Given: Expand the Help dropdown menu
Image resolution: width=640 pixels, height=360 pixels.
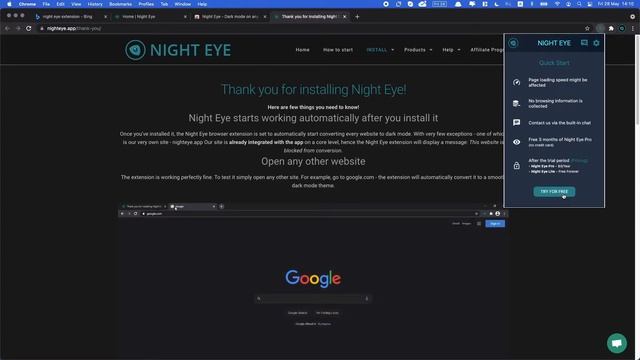Looking at the screenshot, I should [x=451, y=50].
